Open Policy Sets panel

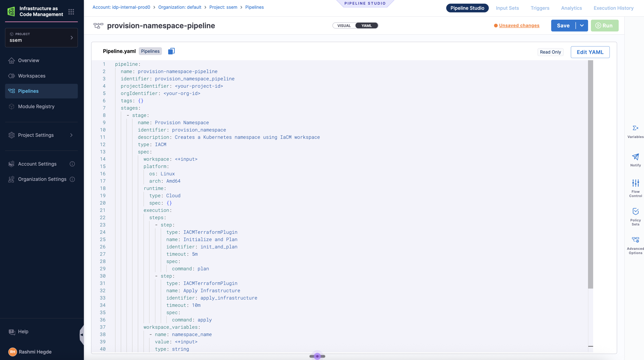(635, 217)
